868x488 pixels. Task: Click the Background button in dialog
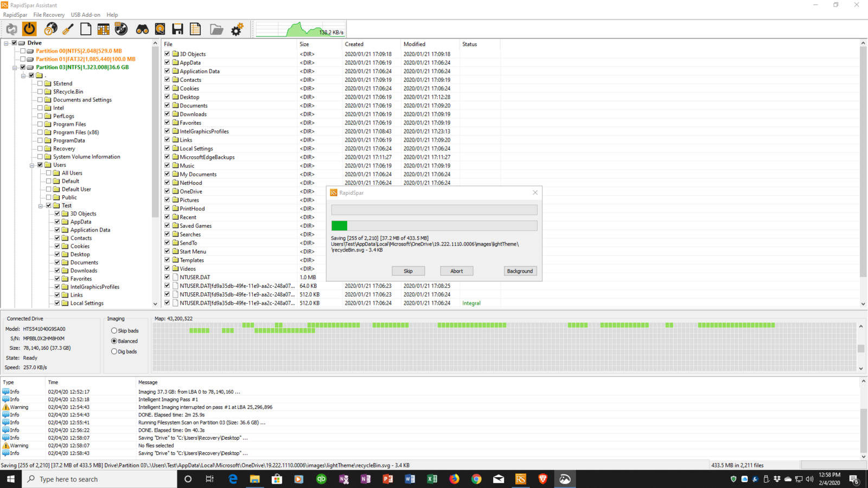tap(520, 271)
